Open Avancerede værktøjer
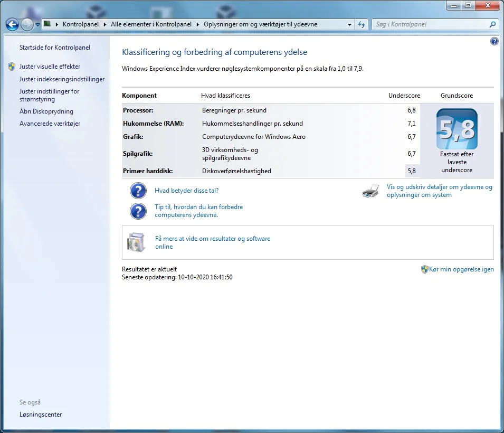The height and width of the screenshot is (433, 504). click(x=50, y=124)
